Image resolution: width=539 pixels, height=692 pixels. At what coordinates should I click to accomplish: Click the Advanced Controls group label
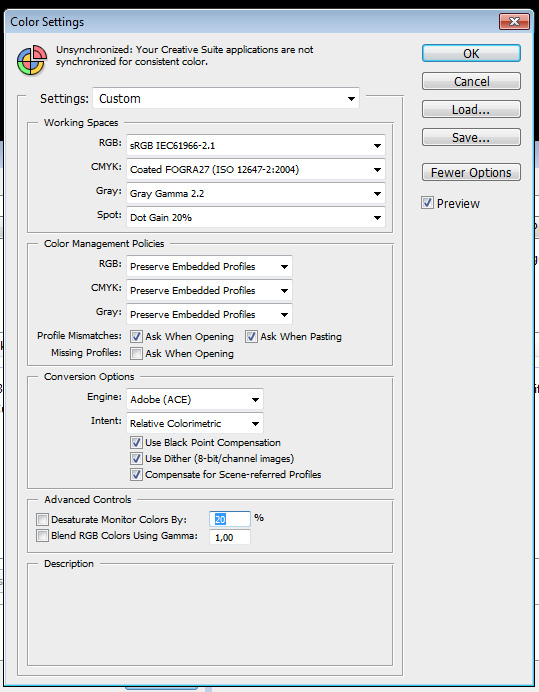tap(88, 500)
